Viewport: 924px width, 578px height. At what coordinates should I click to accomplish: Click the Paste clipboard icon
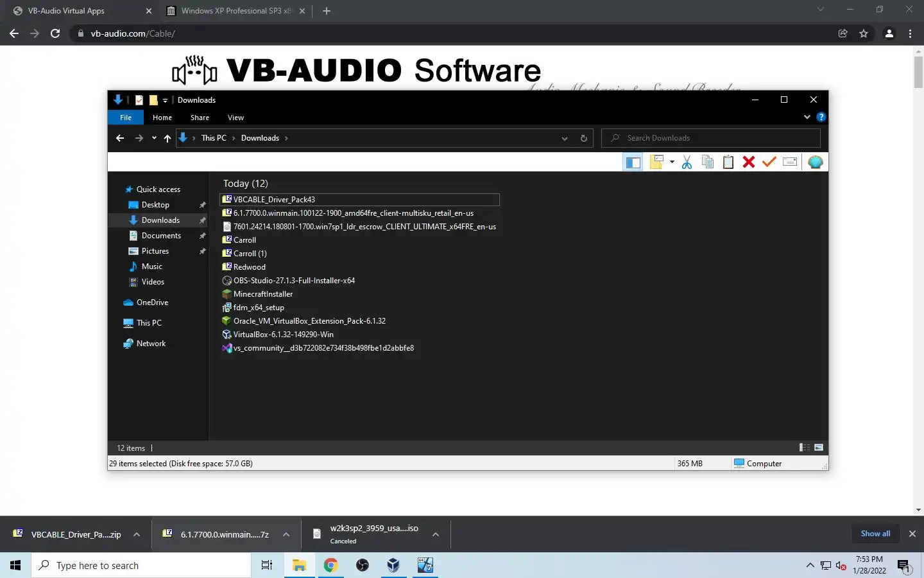(728, 162)
